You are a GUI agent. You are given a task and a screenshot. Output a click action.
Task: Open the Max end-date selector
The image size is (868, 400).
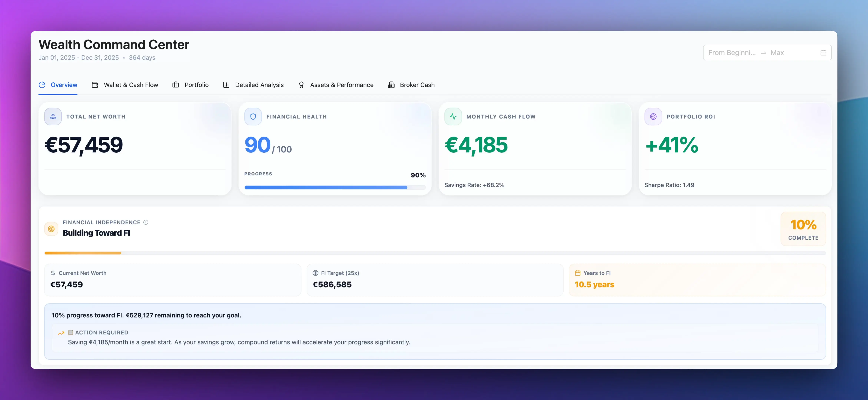click(x=777, y=53)
